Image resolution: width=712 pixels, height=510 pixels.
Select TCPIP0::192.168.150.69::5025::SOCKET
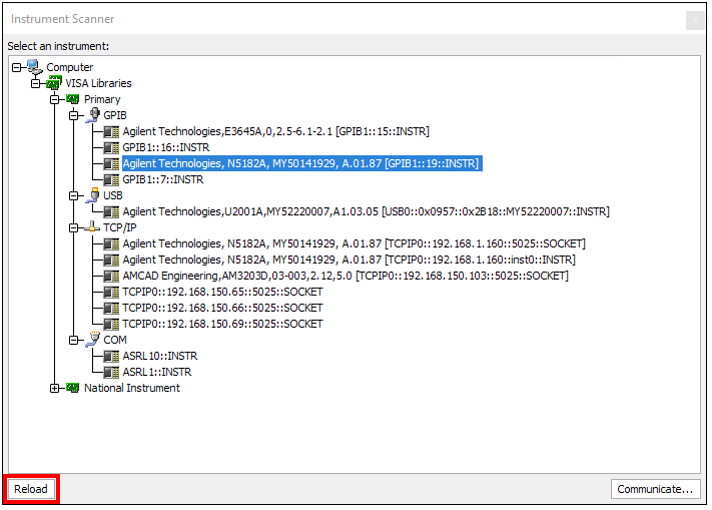click(222, 324)
